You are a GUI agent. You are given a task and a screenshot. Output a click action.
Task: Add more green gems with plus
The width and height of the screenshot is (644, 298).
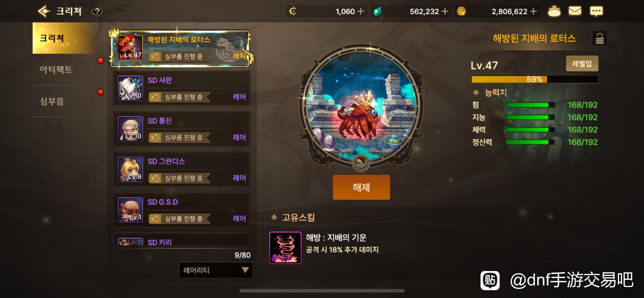[445, 11]
